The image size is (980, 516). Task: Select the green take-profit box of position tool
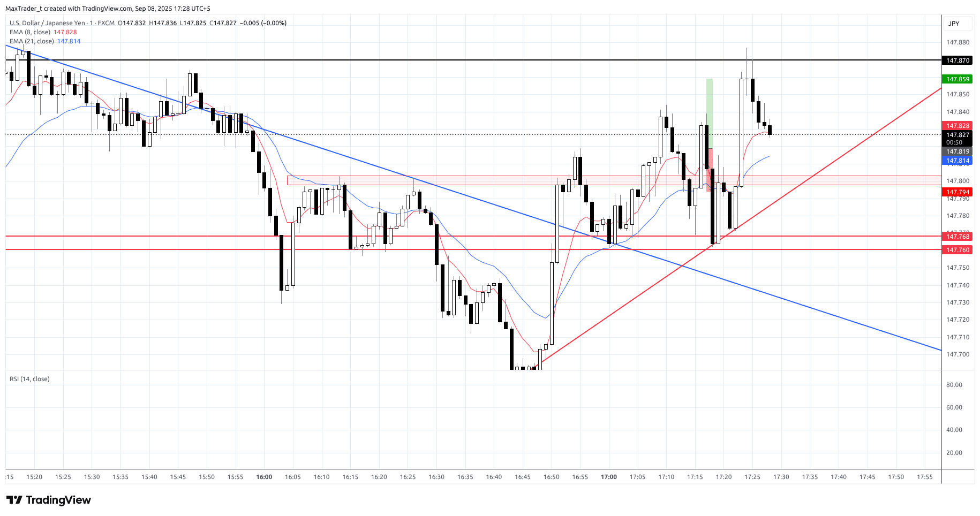tap(710, 112)
